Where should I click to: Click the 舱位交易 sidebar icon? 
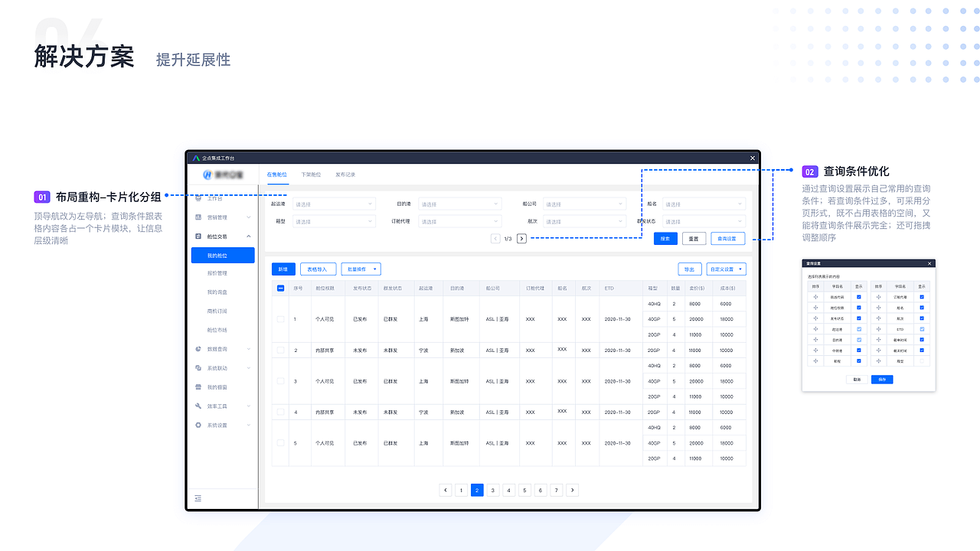[198, 236]
